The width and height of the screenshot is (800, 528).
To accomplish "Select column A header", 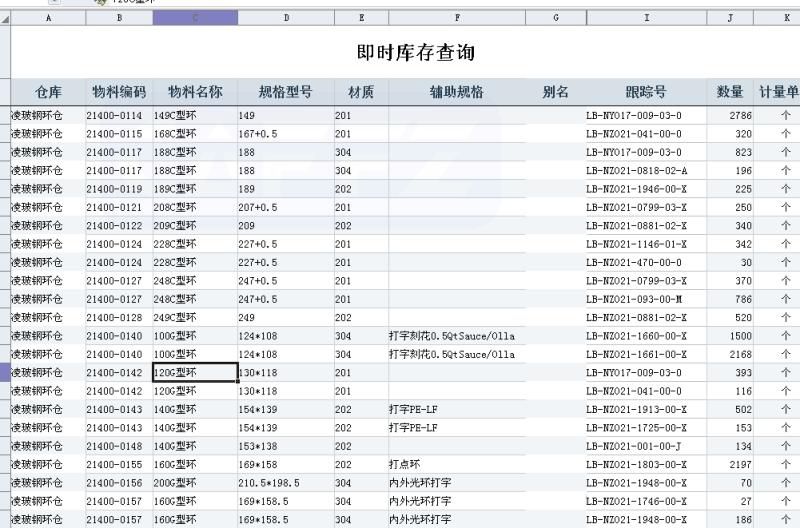I will click(x=48, y=18).
